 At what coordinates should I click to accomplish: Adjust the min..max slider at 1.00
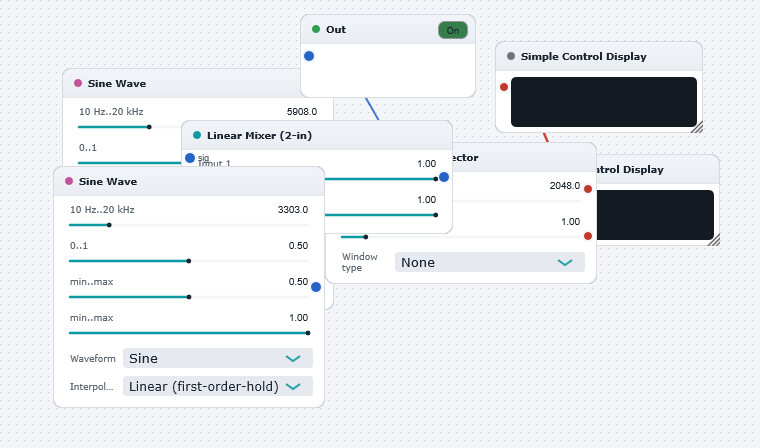pyautogui.click(x=189, y=333)
